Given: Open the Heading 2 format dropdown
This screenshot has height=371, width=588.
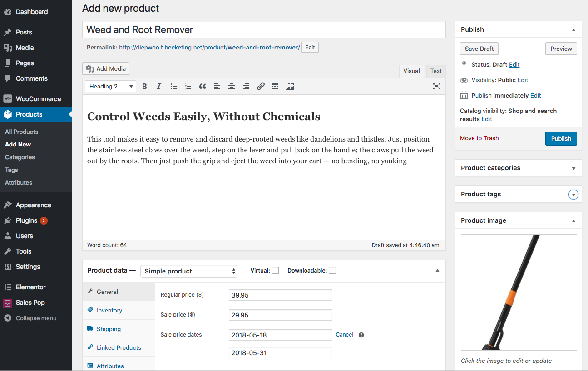Looking at the screenshot, I should point(111,86).
